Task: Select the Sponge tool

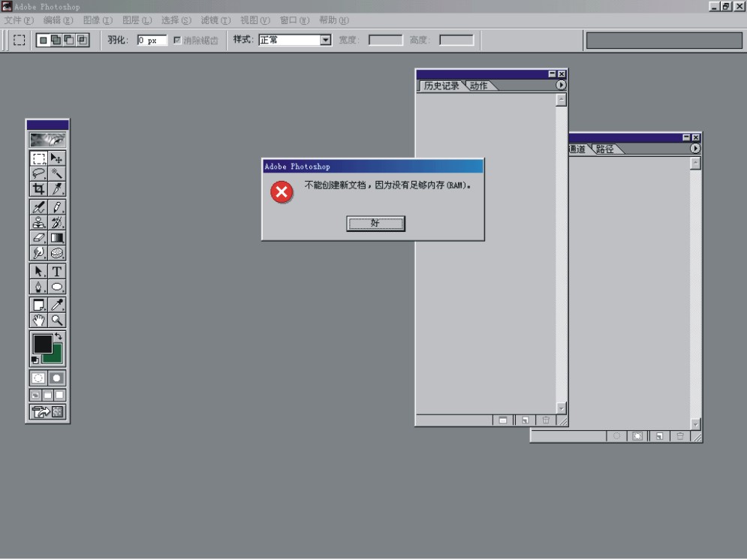Action: (57, 253)
